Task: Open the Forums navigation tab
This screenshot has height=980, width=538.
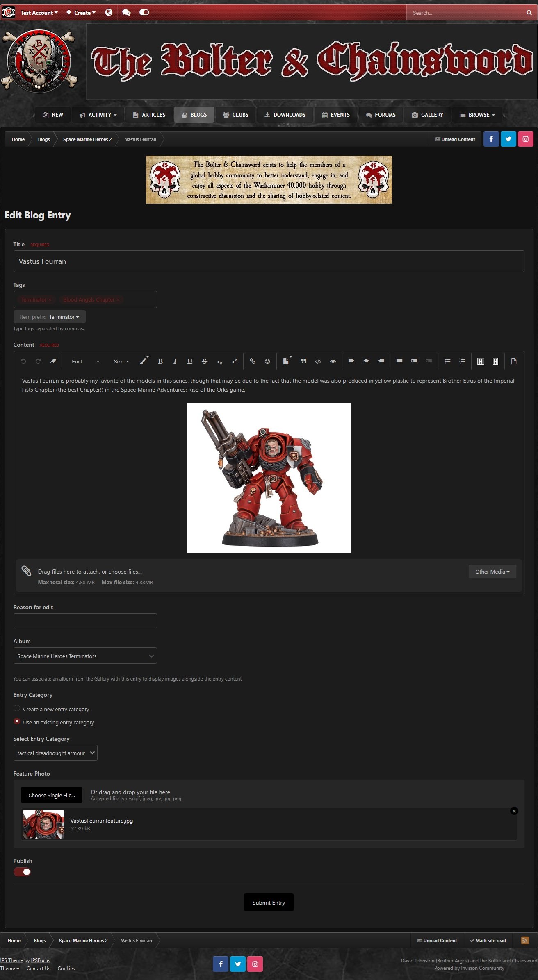Action: click(381, 115)
